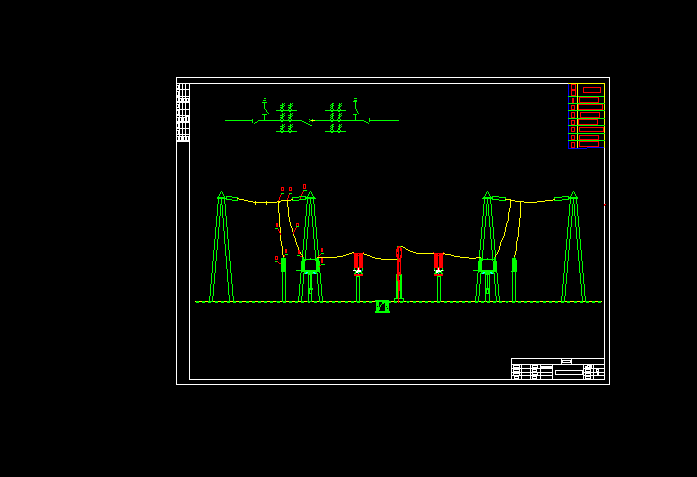Image resolution: width=697 pixels, height=477 pixels.
Task: Click the white revision table at top-left
Action: [x=183, y=112]
